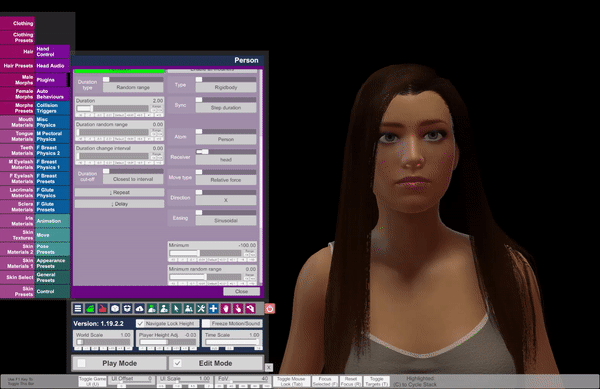
Task: Click Focus Selected (F) button
Action: coord(324,381)
